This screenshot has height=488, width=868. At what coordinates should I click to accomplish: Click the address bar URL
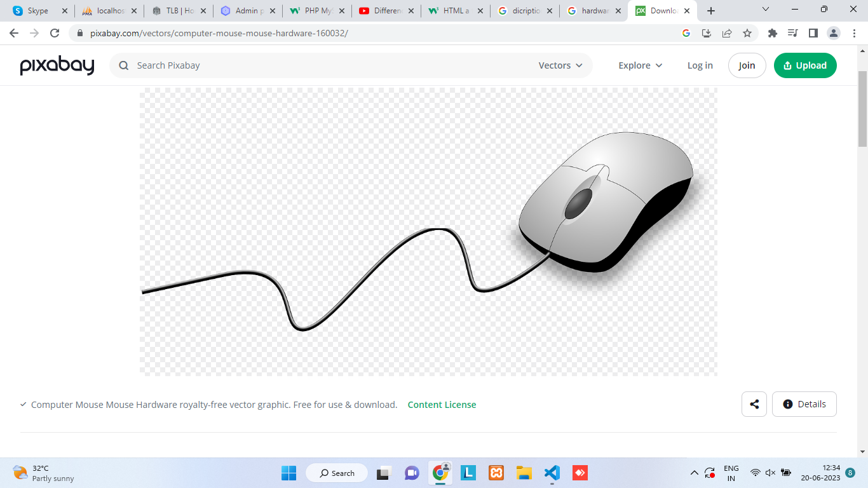219,33
